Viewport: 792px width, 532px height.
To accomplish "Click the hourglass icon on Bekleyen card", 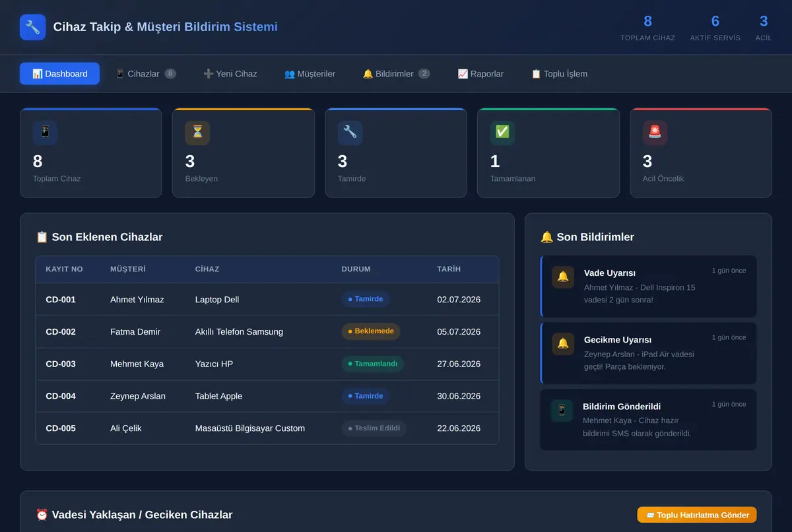I will pos(197,133).
